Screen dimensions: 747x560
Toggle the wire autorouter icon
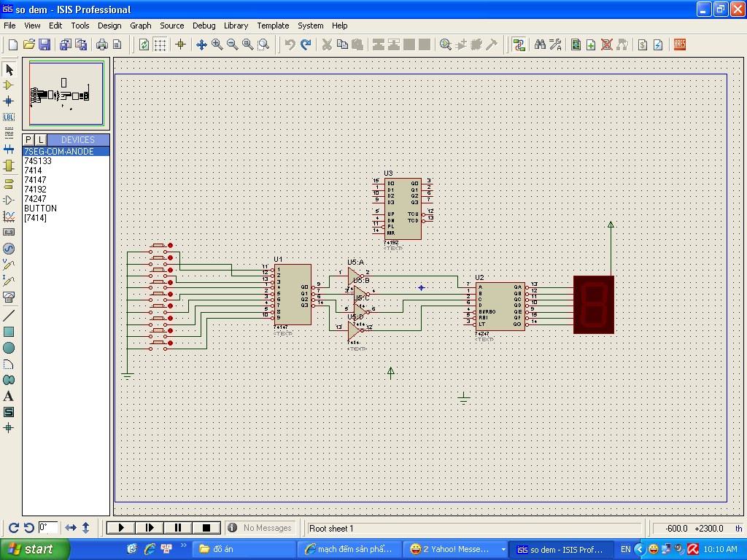coord(519,44)
